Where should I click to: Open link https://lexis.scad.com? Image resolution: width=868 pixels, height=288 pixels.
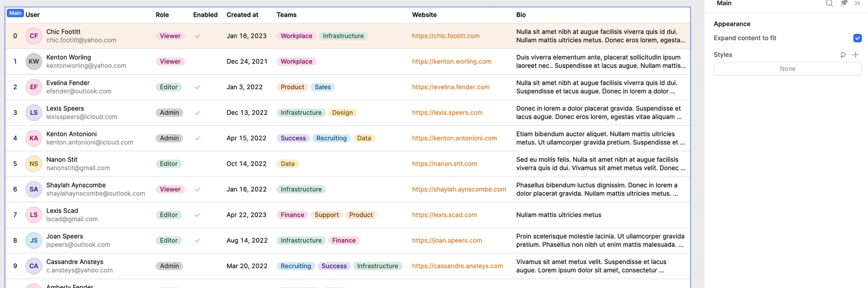click(444, 215)
